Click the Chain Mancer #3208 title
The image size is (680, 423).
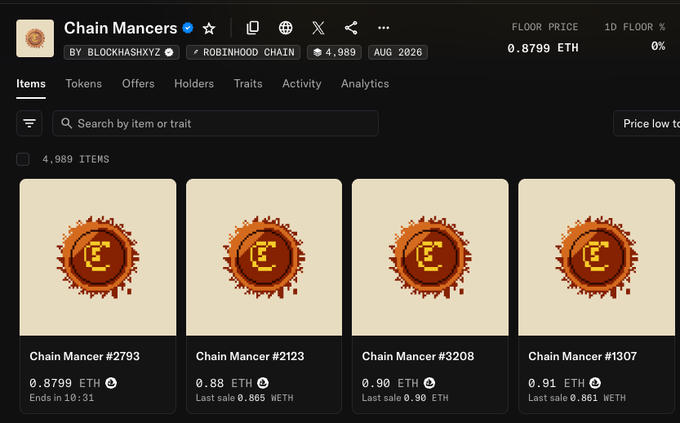tap(418, 356)
